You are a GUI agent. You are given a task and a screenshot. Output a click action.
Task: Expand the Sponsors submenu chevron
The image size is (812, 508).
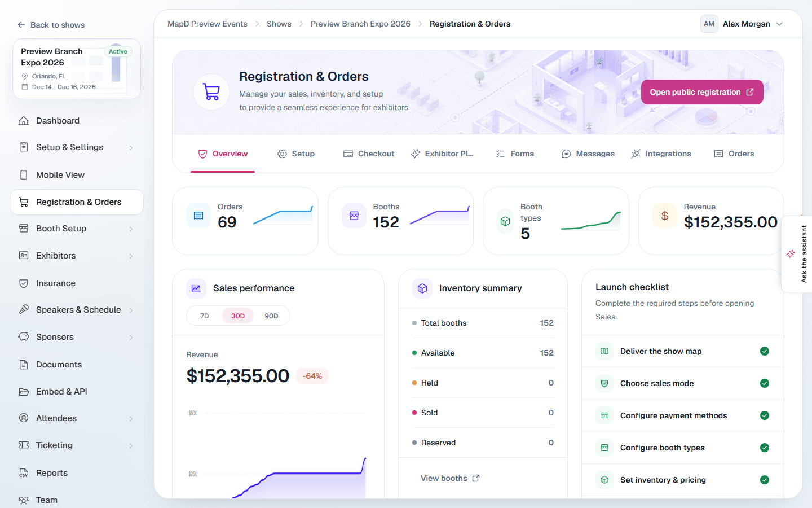click(131, 338)
